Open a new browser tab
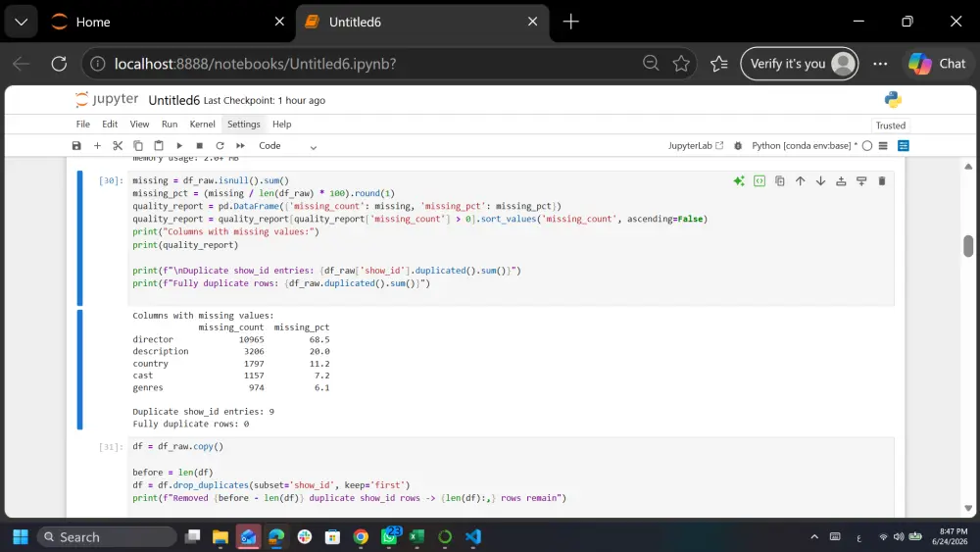Image resolution: width=980 pixels, height=552 pixels. 570,22
